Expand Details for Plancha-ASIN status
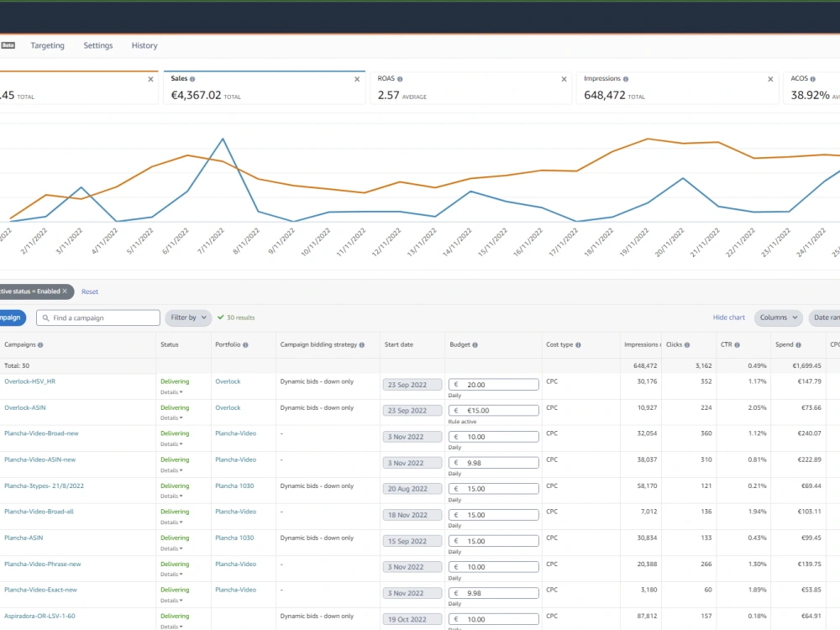Viewport: 840px width, 630px height. click(171, 549)
